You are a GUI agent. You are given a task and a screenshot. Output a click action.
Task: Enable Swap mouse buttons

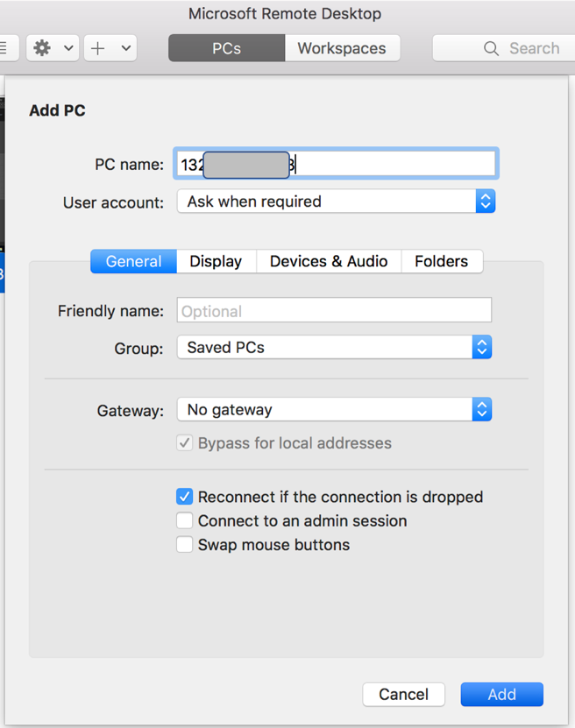pyautogui.click(x=185, y=544)
